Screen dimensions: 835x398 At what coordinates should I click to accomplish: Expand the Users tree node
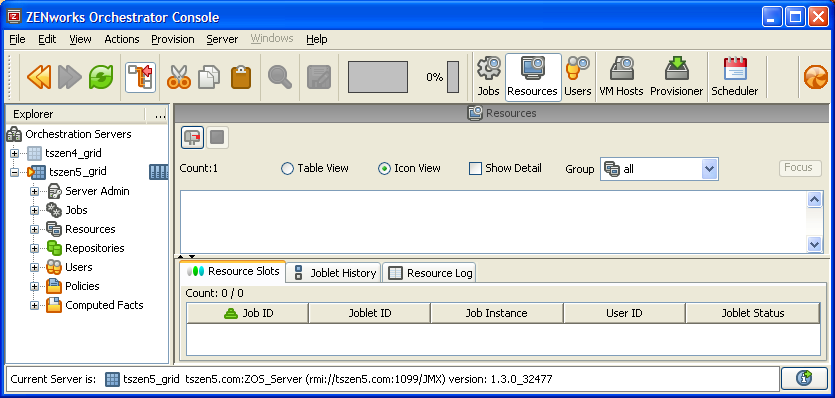click(x=35, y=267)
